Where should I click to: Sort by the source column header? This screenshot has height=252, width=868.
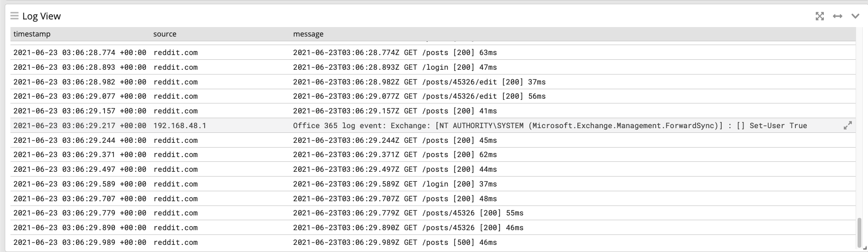pyautogui.click(x=165, y=34)
